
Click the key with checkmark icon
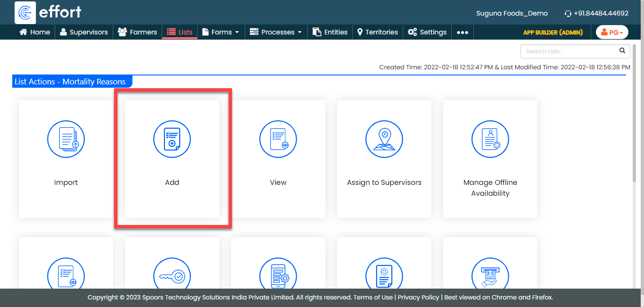[172, 275]
